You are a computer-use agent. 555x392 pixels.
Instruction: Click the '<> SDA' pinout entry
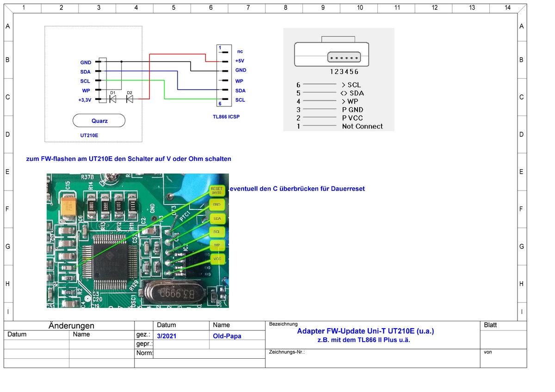[x=351, y=93]
